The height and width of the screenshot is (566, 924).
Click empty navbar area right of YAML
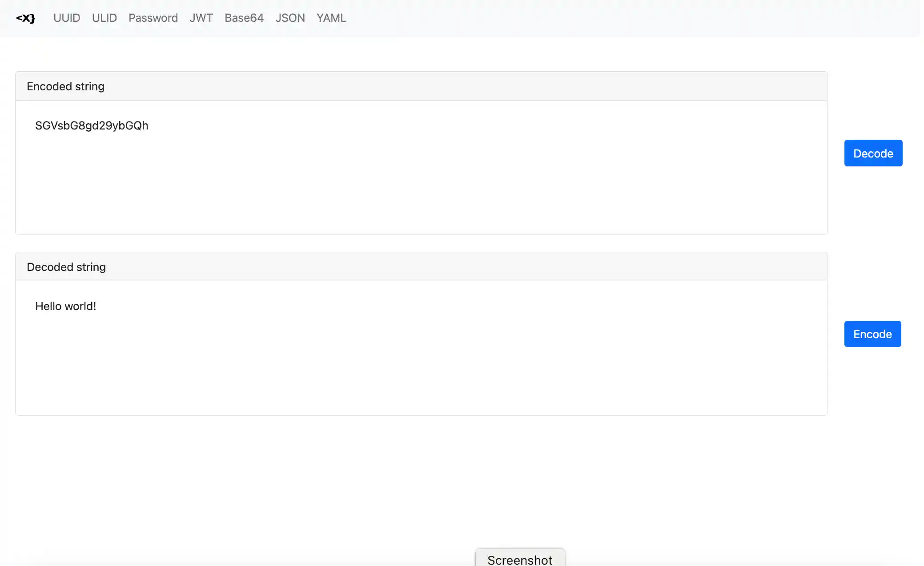[623, 18]
